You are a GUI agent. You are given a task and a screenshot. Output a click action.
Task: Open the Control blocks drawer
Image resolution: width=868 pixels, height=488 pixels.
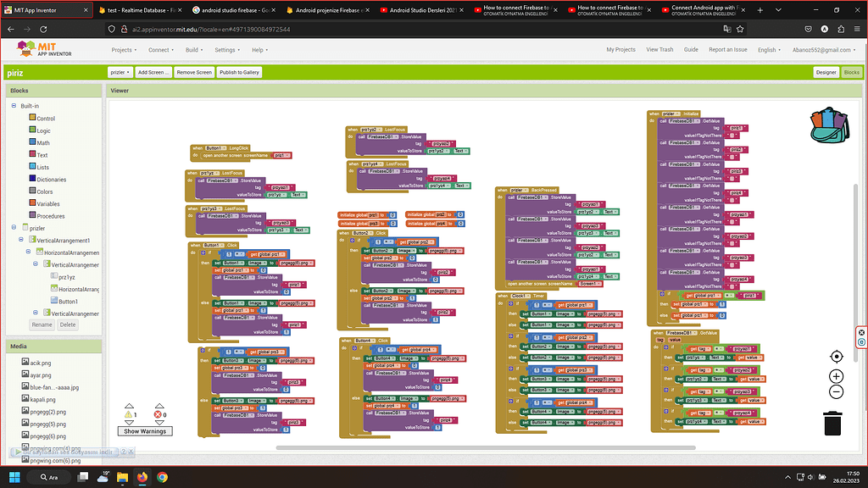[x=45, y=119]
